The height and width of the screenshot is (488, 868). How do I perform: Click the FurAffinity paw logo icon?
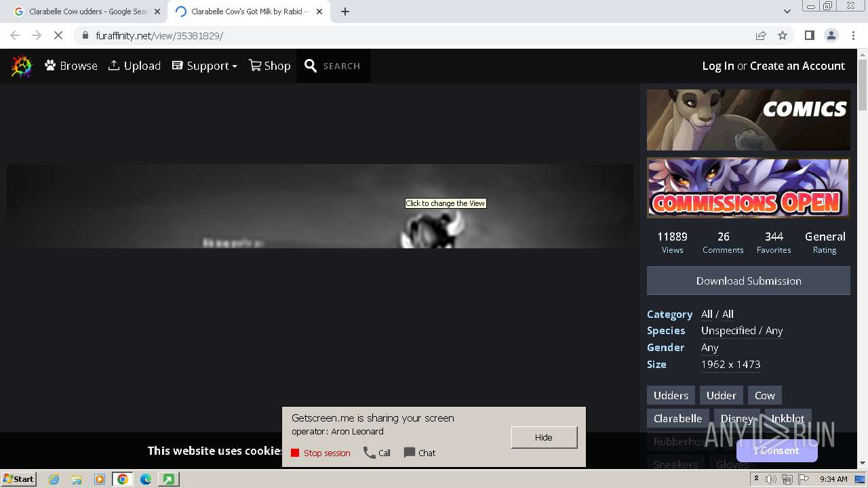click(22, 66)
